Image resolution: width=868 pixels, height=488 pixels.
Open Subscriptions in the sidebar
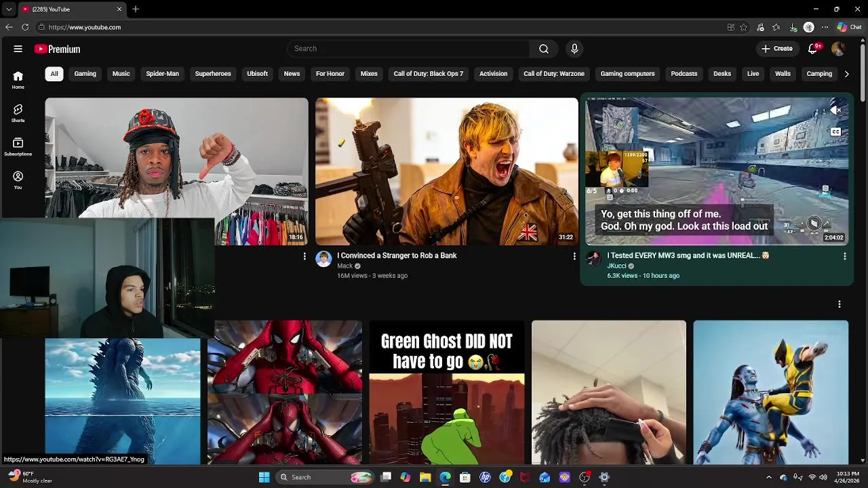click(18, 146)
